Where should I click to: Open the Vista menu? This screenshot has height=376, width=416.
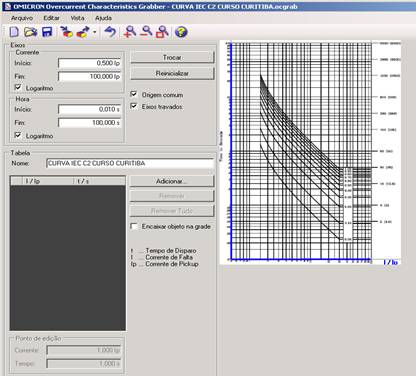77,18
